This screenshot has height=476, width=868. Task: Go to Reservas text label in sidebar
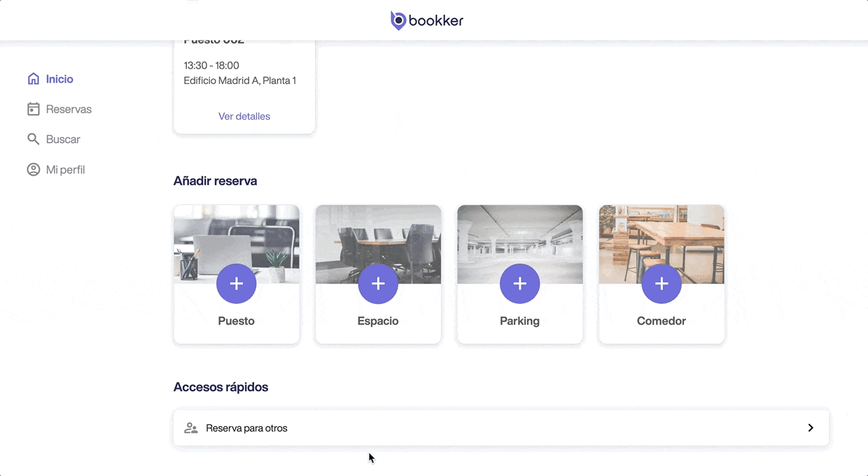click(69, 109)
